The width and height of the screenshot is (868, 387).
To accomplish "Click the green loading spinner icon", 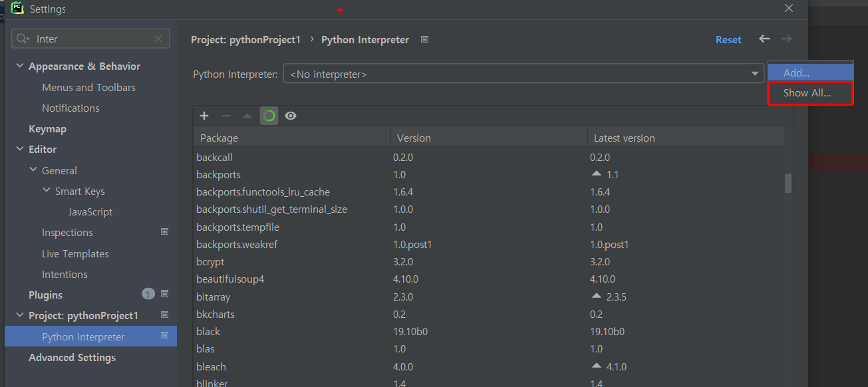I will click(269, 116).
